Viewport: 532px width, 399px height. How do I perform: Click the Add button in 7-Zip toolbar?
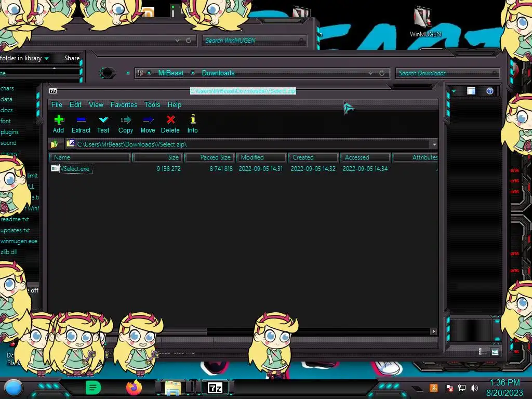(59, 124)
